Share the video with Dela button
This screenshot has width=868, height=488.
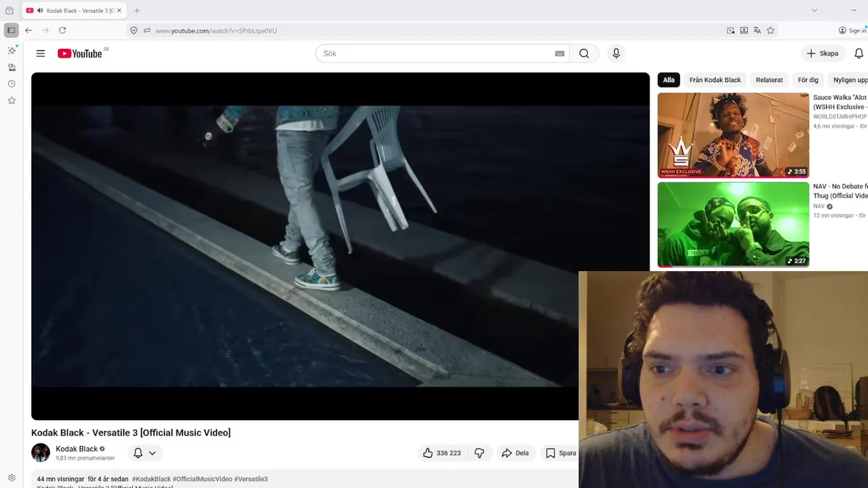coord(515,453)
